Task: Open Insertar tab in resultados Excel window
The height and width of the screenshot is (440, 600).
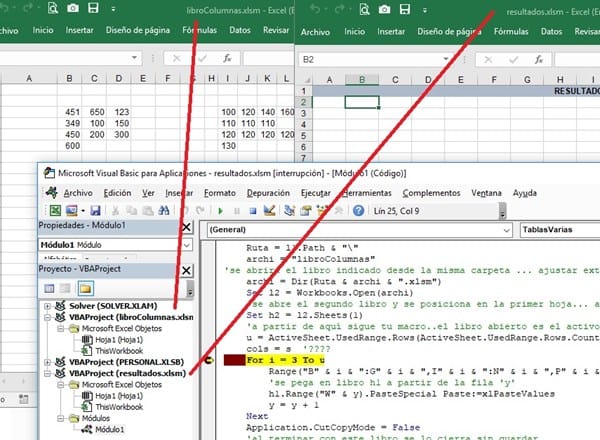Action: 391,31
